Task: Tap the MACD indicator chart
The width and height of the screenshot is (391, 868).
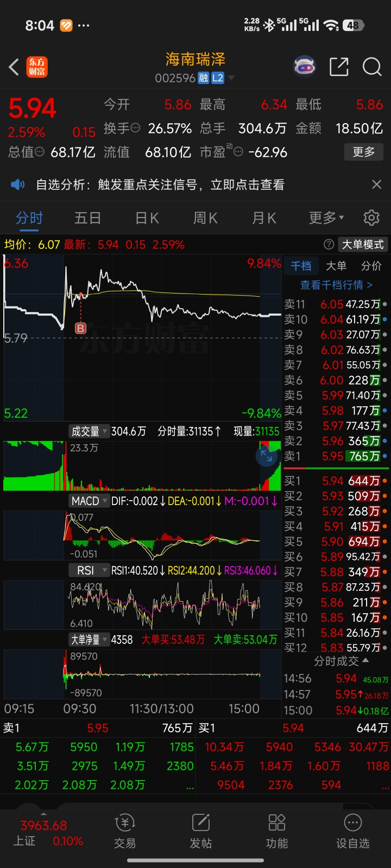Action: click(142, 535)
